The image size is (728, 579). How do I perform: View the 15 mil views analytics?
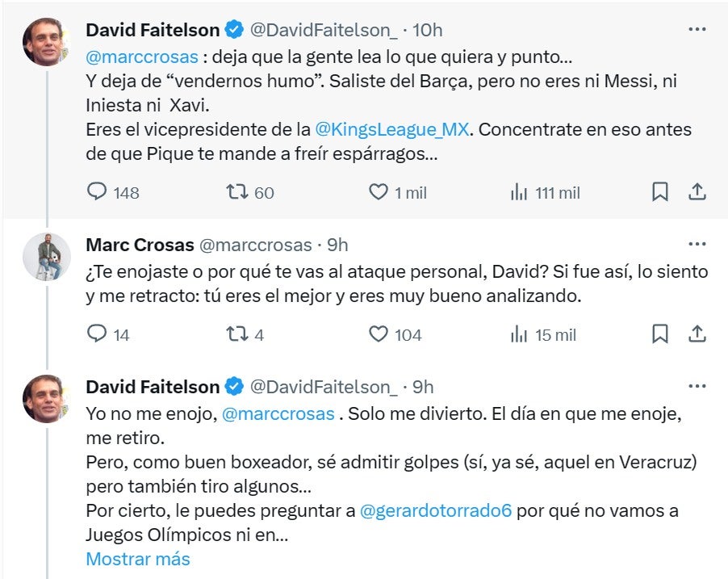point(519,334)
